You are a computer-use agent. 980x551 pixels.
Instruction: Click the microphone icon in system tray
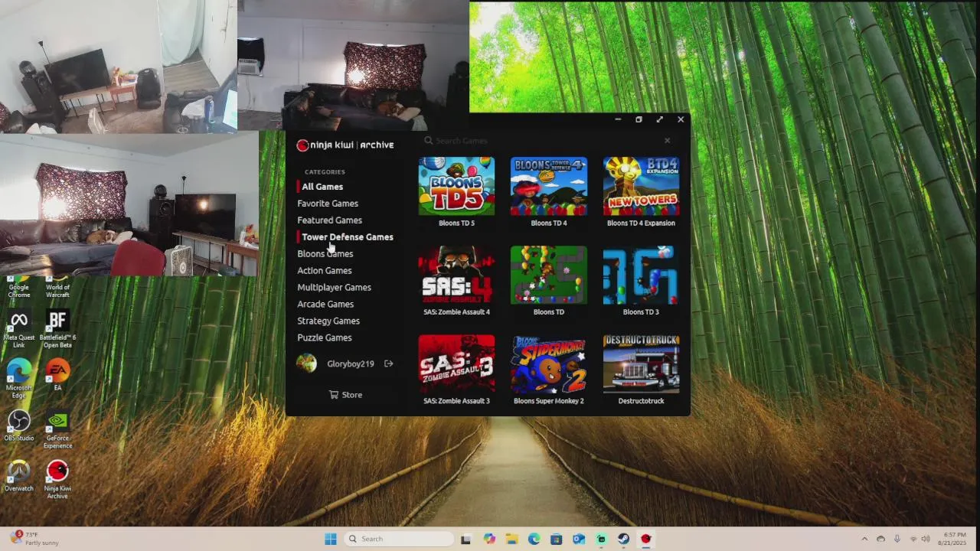pyautogui.click(x=897, y=539)
